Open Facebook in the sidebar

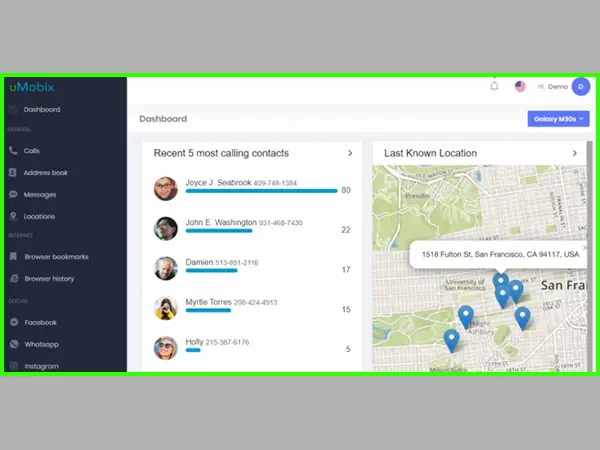coord(40,323)
